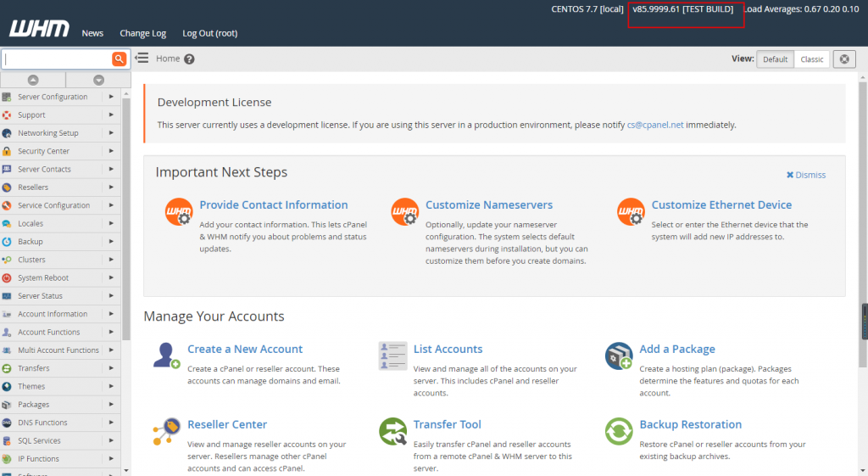The image size is (868, 476).
Task: Expand the Server Configuration arrow
Action: pos(111,97)
